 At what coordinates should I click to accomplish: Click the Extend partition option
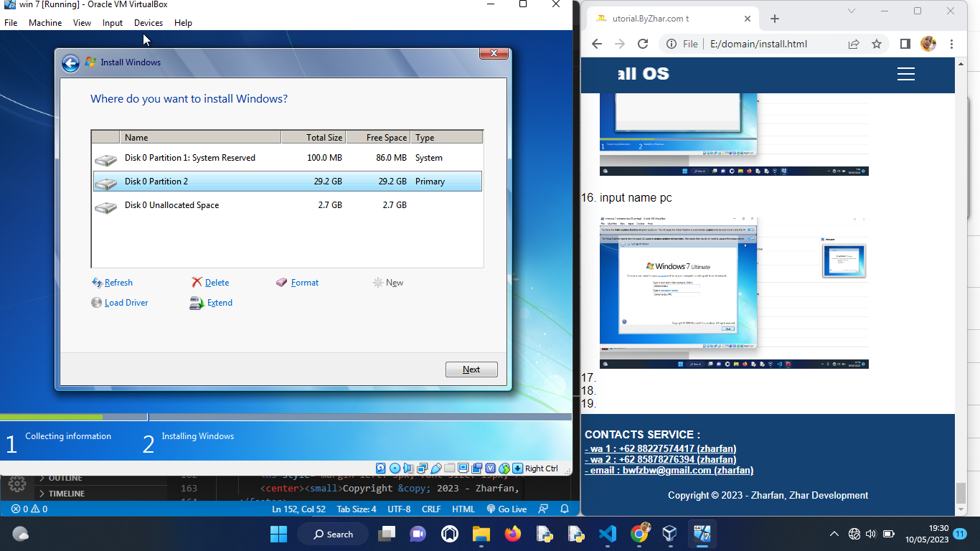point(212,303)
